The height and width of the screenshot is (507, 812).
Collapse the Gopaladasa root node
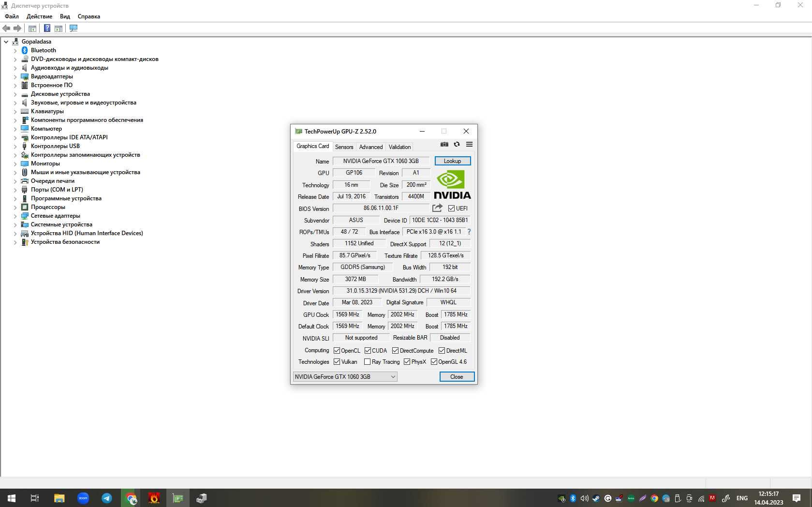[x=6, y=42]
